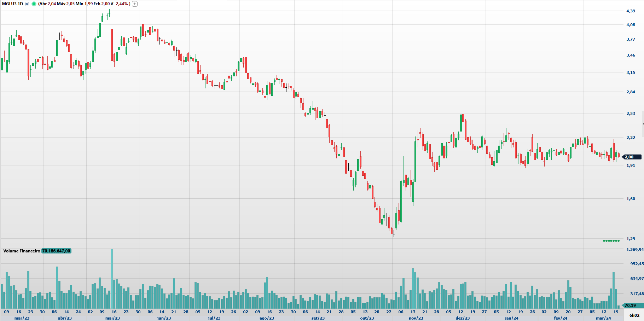Click the plus button after the OHLC values
This screenshot has height=321, width=644.
[x=135, y=4]
